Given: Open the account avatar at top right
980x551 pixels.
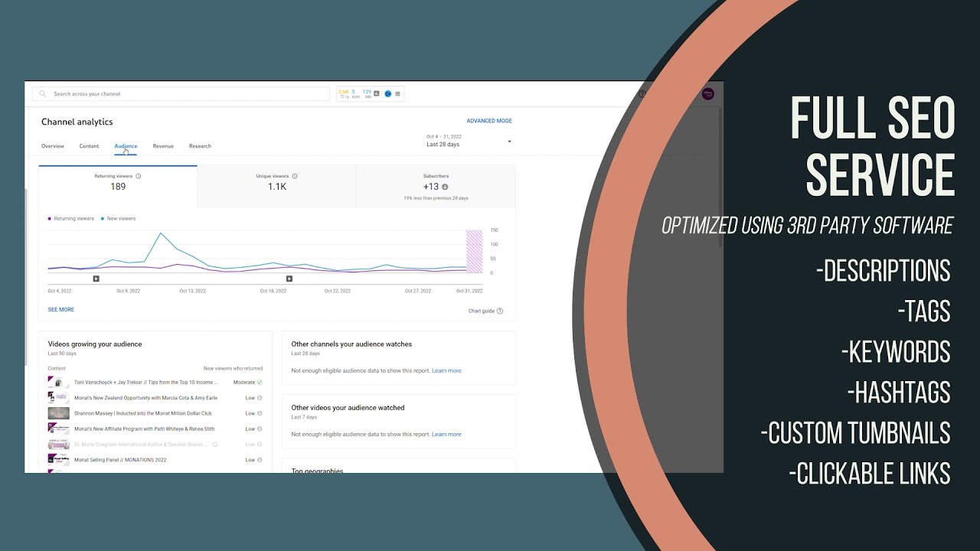Looking at the screenshot, I should pos(707,93).
